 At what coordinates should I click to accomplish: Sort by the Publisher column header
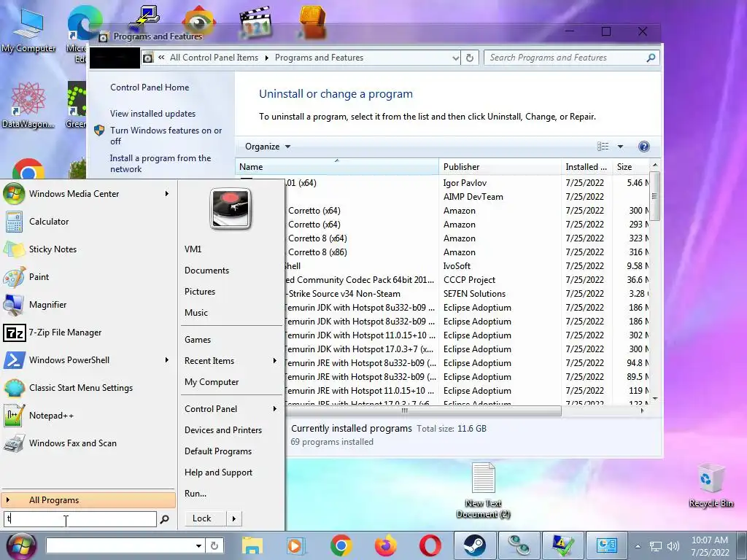coord(500,167)
